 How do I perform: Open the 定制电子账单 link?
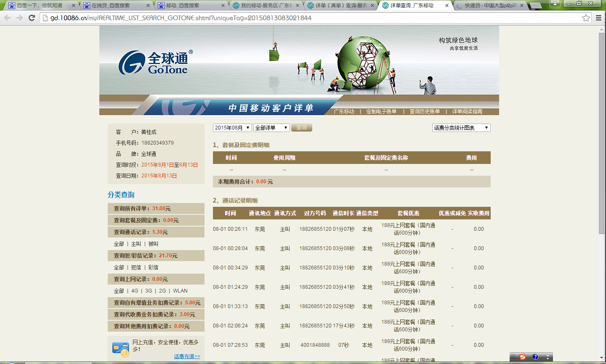tap(381, 111)
